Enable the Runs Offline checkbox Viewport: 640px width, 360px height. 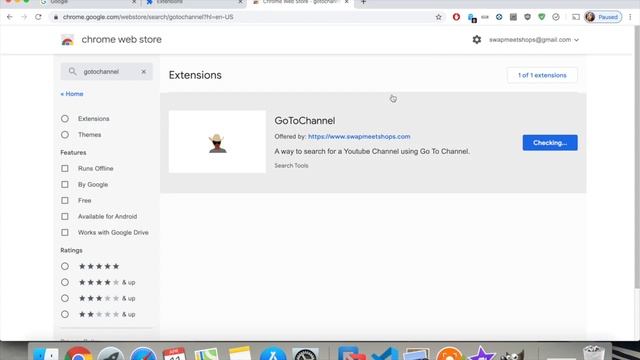pyautogui.click(x=65, y=168)
